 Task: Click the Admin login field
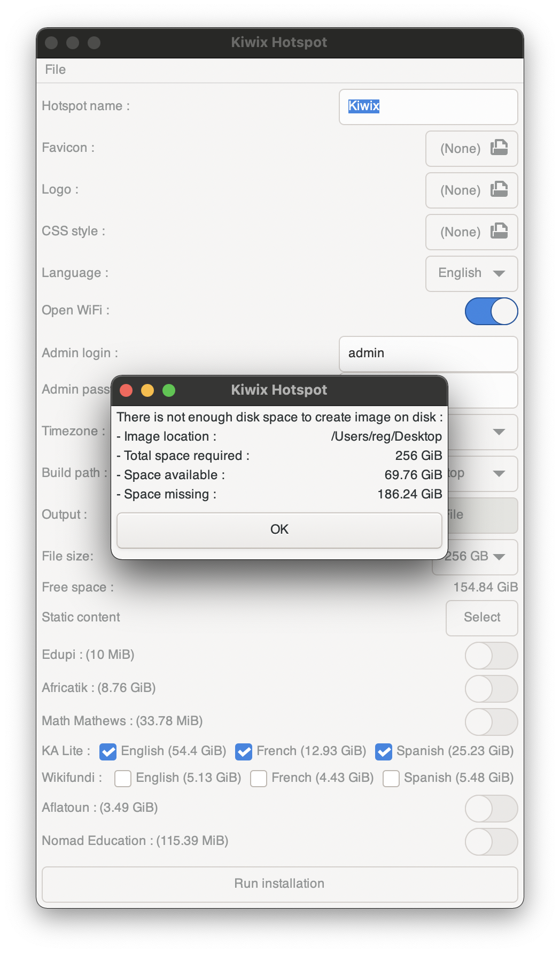point(429,353)
